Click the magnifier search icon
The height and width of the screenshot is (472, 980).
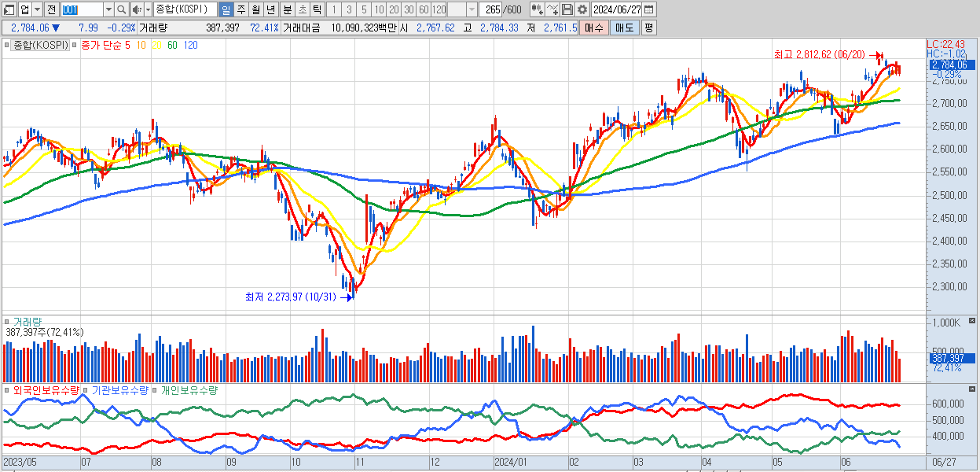122,9
